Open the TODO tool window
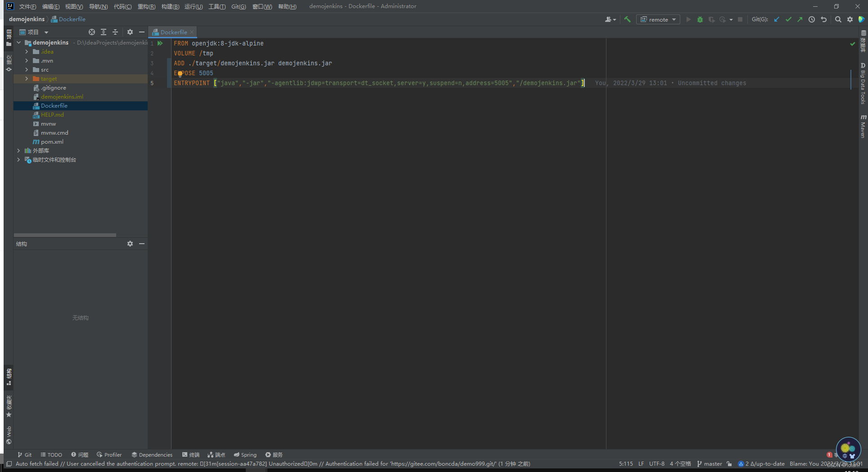Image resolution: width=868 pixels, height=472 pixels. pos(51,454)
